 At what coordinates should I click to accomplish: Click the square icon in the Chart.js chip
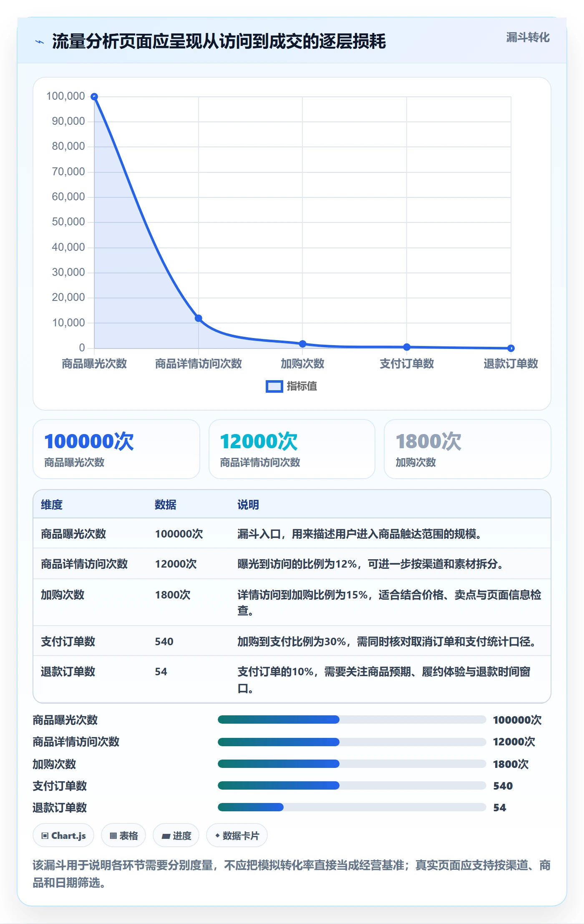tap(45, 836)
